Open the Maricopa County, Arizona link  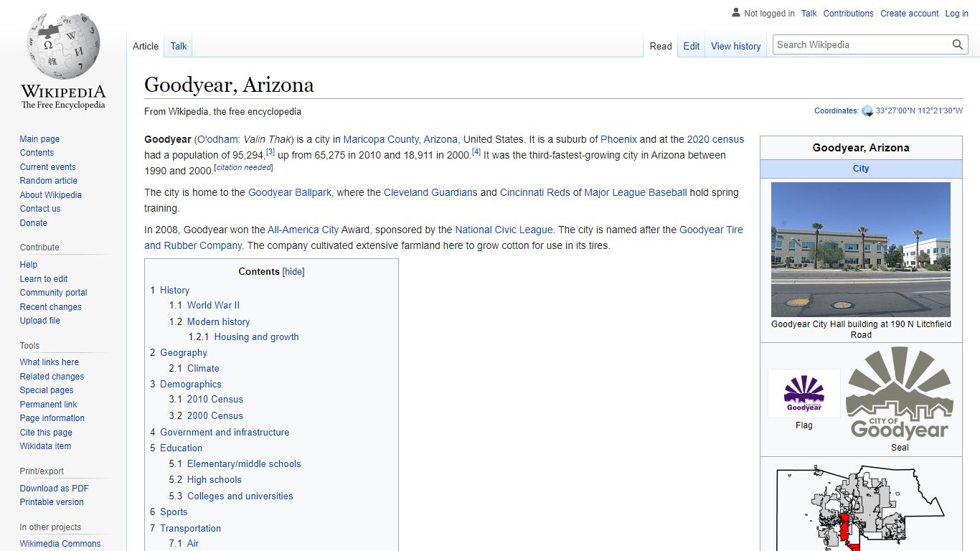coord(400,140)
